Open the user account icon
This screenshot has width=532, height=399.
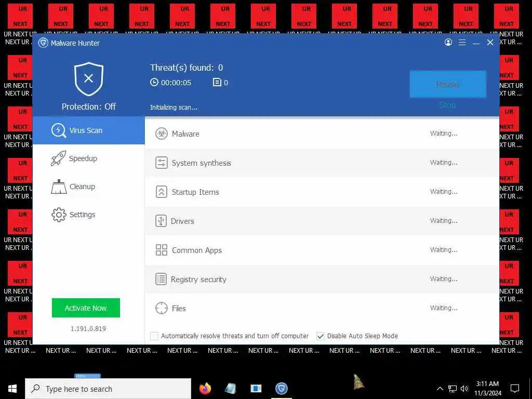click(x=448, y=42)
